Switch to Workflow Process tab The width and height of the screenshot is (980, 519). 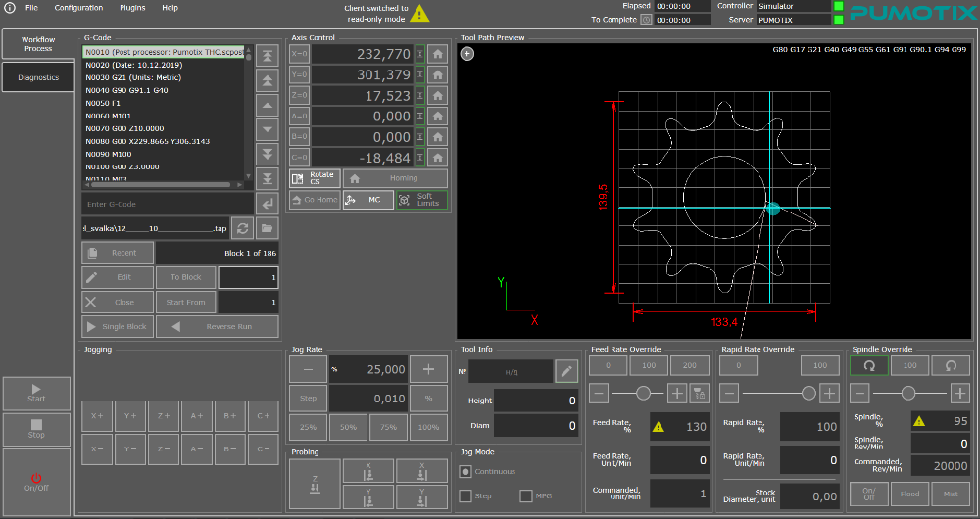38,44
